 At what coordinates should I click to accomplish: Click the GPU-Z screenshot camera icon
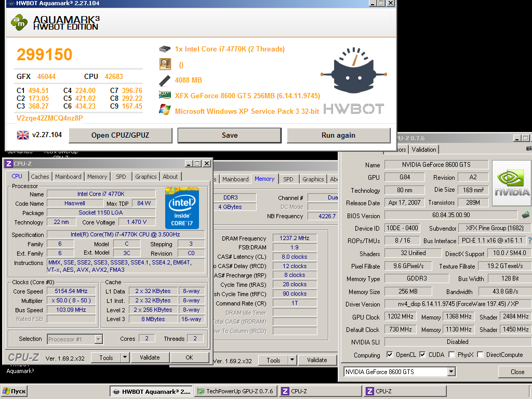pos(529,149)
